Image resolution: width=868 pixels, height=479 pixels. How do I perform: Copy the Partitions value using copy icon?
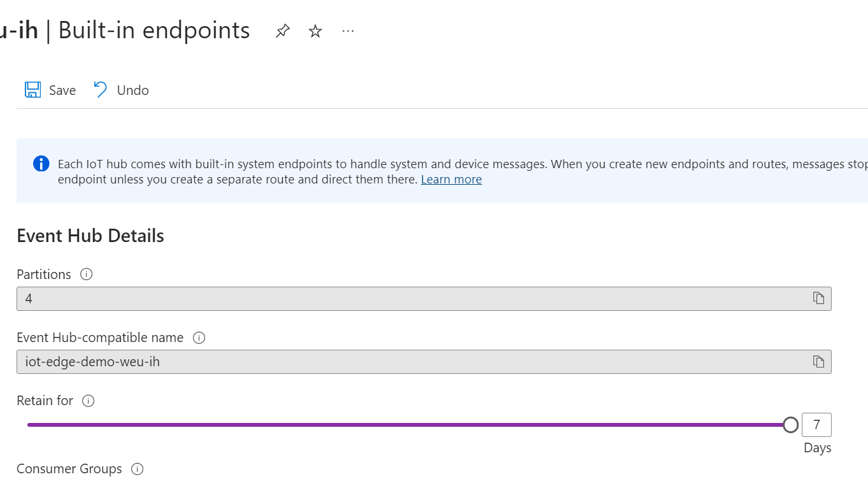coord(818,297)
